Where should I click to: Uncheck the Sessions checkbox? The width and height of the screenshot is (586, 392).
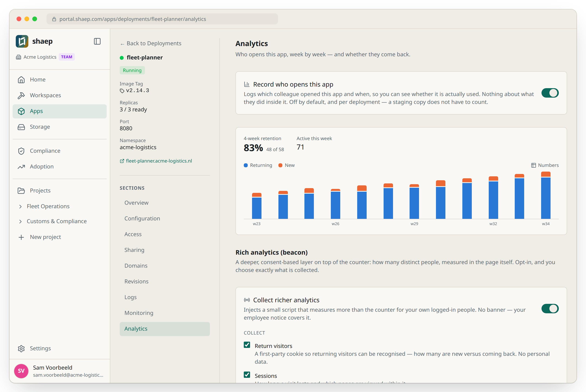point(247,374)
